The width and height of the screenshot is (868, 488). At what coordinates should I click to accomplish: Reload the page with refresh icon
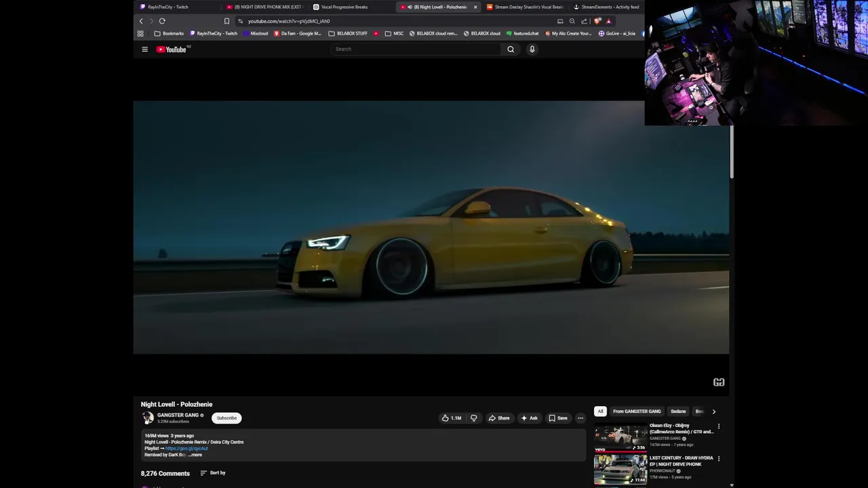(162, 21)
